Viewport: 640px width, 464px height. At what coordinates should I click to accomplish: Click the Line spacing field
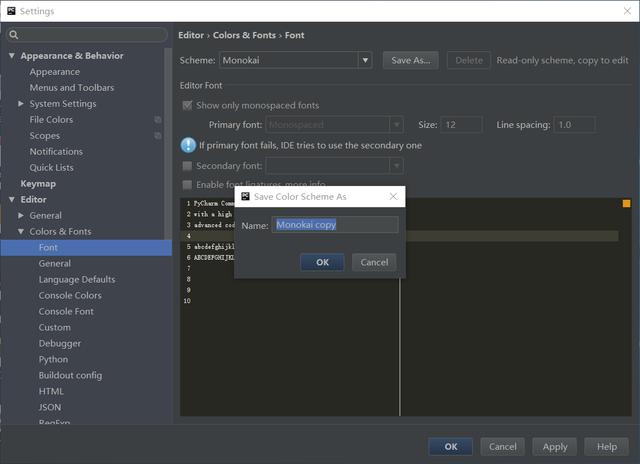575,124
